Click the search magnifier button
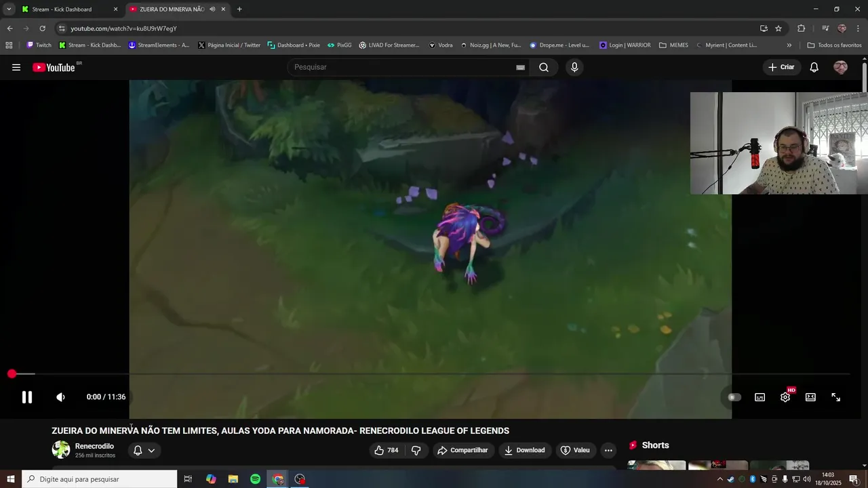This screenshot has width=868, height=488. click(x=544, y=67)
